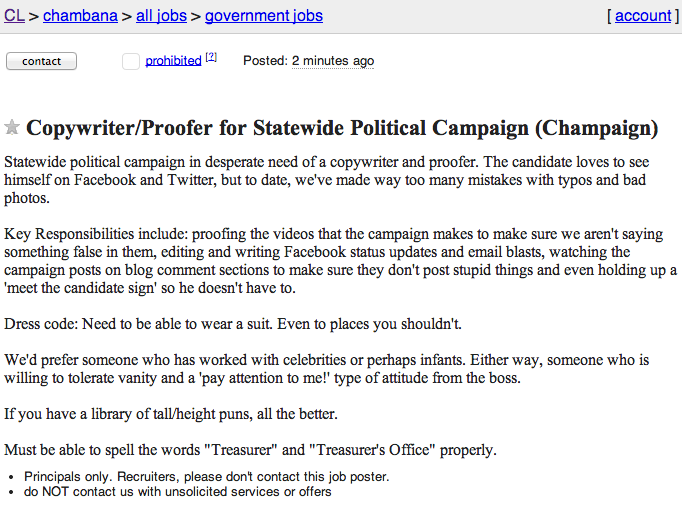Open the account link
The height and width of the screenshot is (518, 682).
tap(643, 16)
